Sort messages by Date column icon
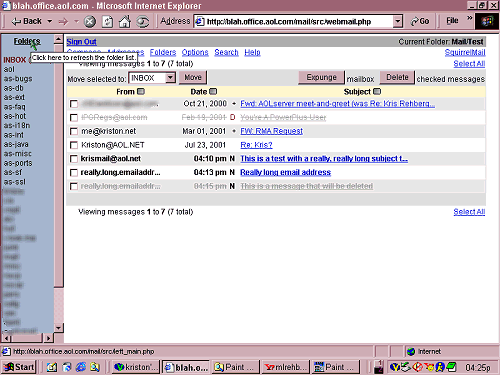Screen dimensions: 500x375 (x=213, y=91)
